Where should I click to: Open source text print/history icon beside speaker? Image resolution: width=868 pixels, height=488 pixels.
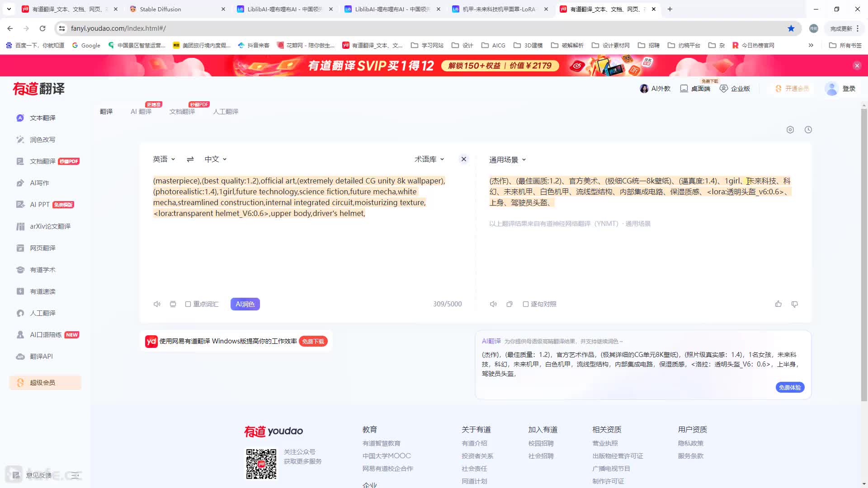point(173,304)
